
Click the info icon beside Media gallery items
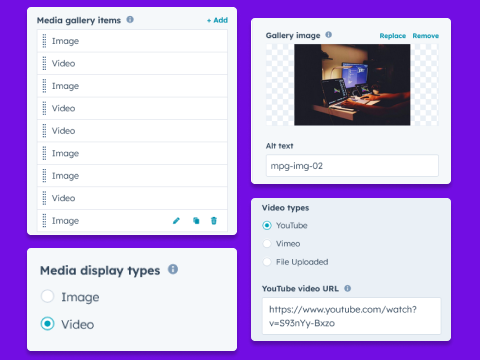[x=130, y=20]
